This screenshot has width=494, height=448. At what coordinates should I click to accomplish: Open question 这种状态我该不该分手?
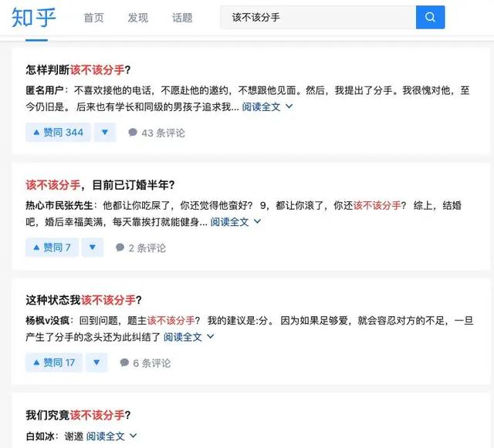click(x=83, y=300)
